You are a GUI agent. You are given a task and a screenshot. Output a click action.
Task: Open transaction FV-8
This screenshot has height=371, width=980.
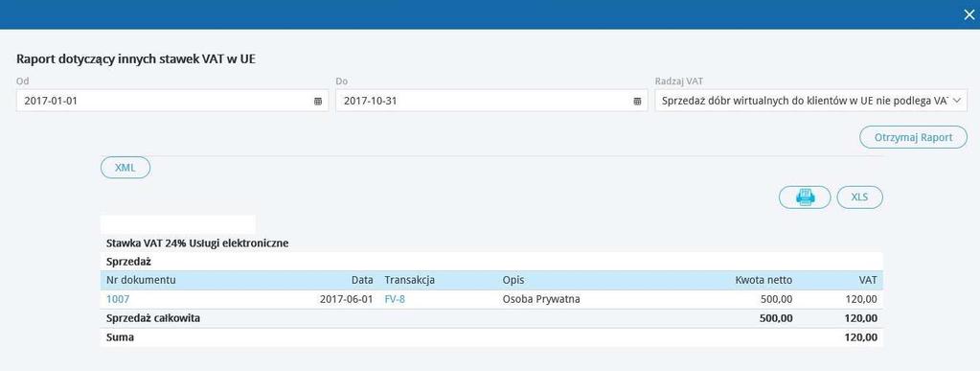pyautogui.click(x=395, y=299)
